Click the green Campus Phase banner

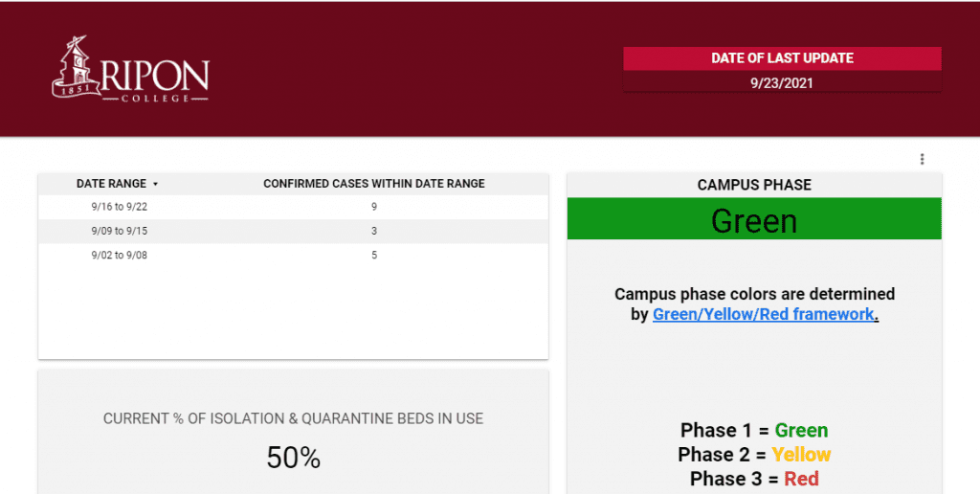[754, 219]
